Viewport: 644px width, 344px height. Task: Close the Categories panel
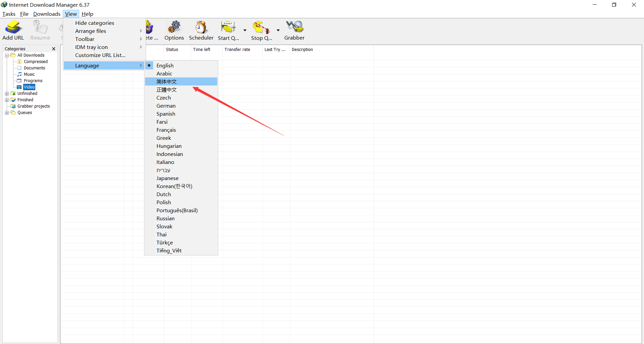(x=54, y=49)
